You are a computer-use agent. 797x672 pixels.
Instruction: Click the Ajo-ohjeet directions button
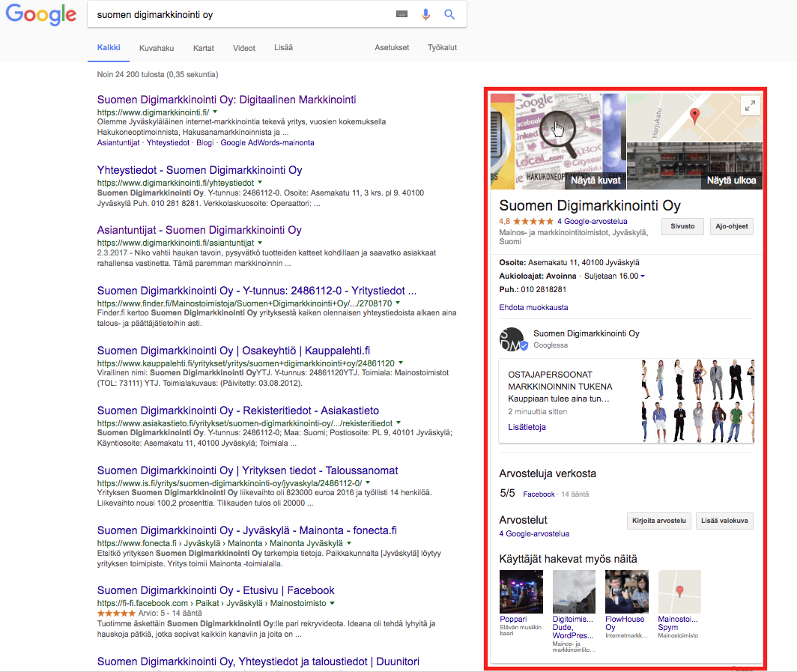click(731, 226)
